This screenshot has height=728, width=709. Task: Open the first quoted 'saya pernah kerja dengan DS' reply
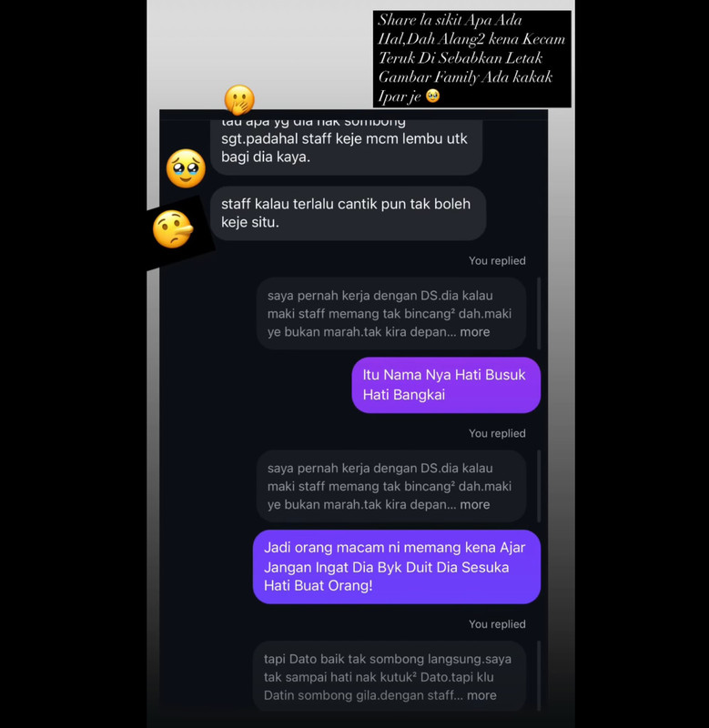391,313
